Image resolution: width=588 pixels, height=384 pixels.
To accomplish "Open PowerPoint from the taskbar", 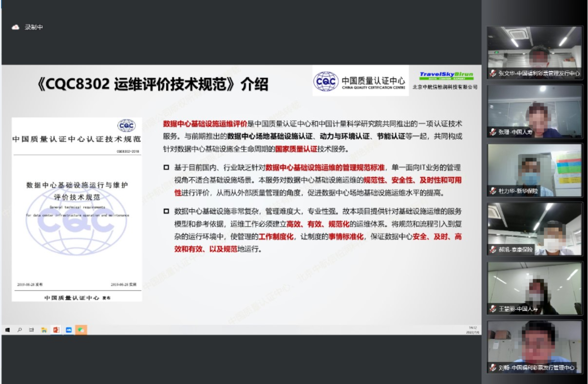I will 55,330.
